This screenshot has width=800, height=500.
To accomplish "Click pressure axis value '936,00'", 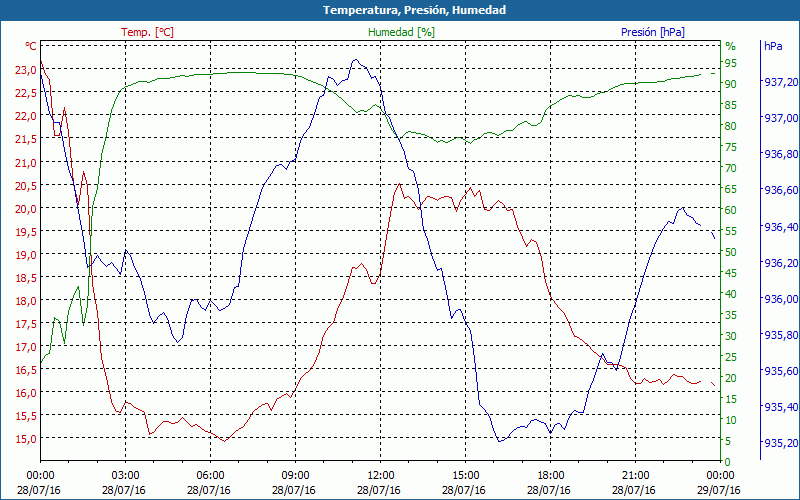I will coord(780,298).
